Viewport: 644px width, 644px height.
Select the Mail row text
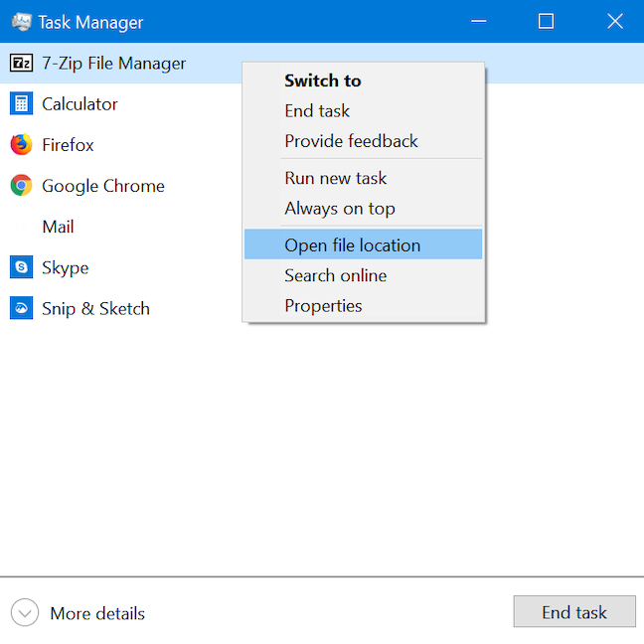pyautogui.click(x=58, y=227)
